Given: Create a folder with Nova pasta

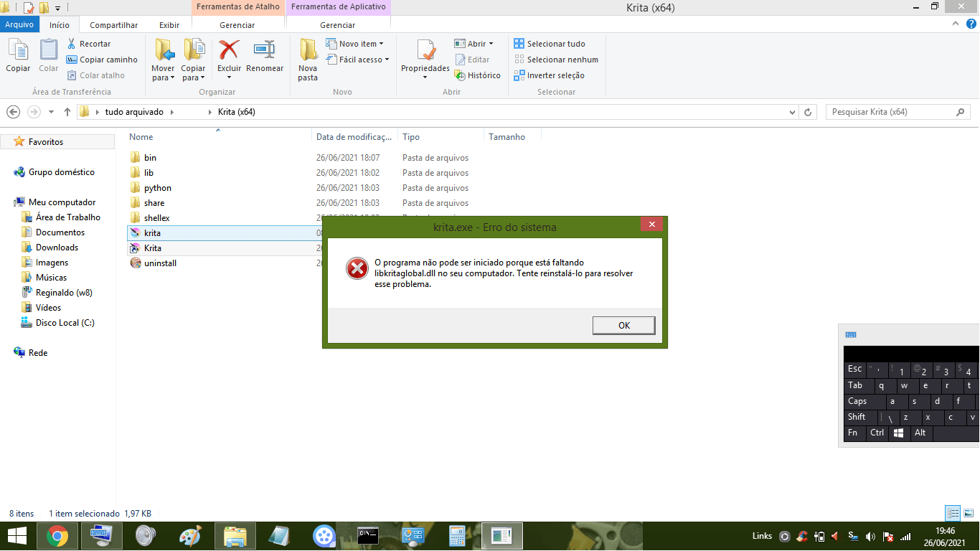Looking at the screenshot, I should (x=308, y=60).
